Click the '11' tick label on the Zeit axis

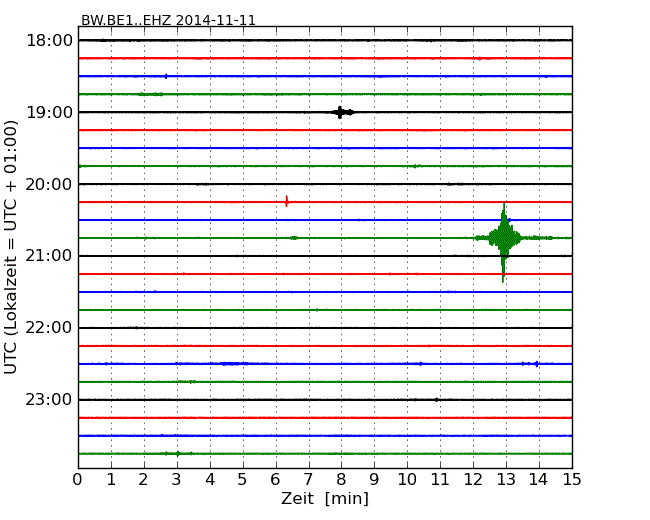440,480
